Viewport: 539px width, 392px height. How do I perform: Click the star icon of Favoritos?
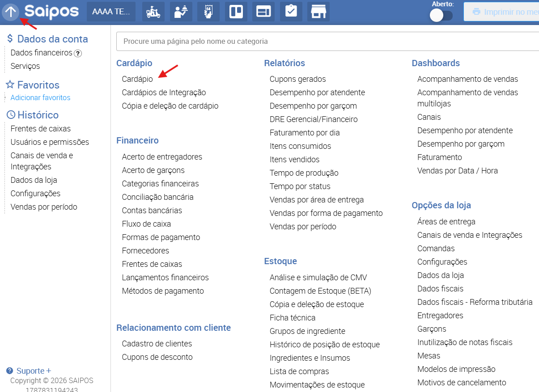pyautogui.click(x=10, y=84)
